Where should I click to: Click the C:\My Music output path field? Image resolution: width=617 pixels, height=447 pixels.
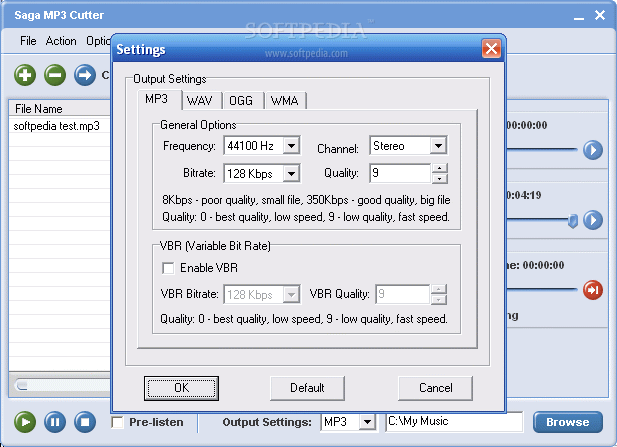[x=454, y=421]
